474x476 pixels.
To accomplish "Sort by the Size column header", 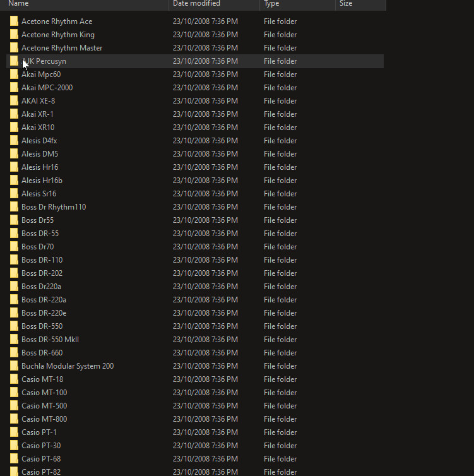I will click(x=361, y=4).
